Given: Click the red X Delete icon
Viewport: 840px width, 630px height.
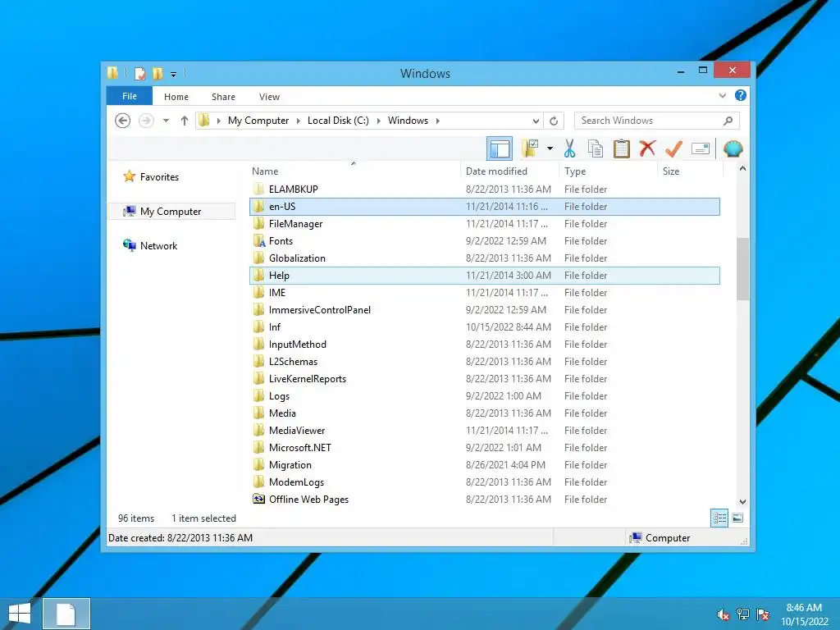Looking at the screenshot, I should 648,148.
